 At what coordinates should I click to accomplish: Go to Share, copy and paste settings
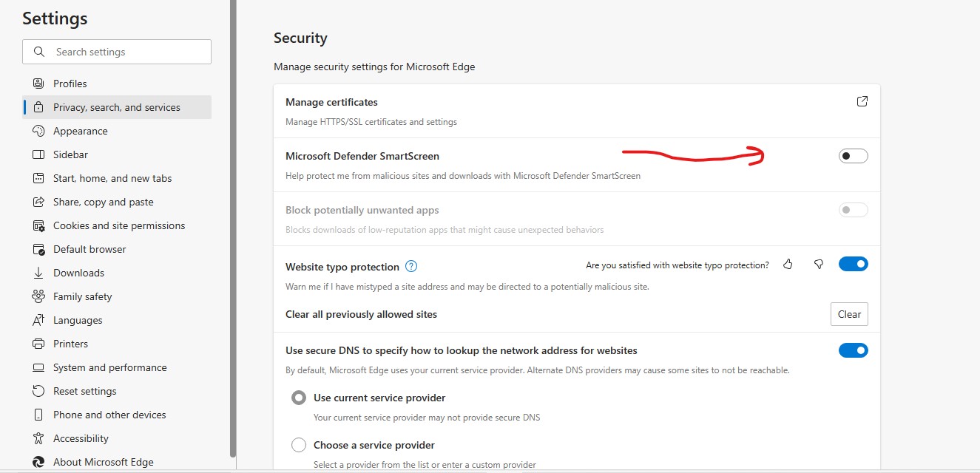click(117, 202)
